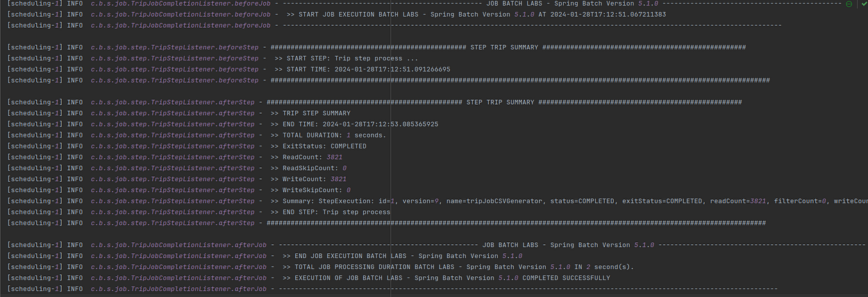
Task: Select the WriteSkipCount: 0 entry
Action: pyautogui.click(x=178, y=190)
